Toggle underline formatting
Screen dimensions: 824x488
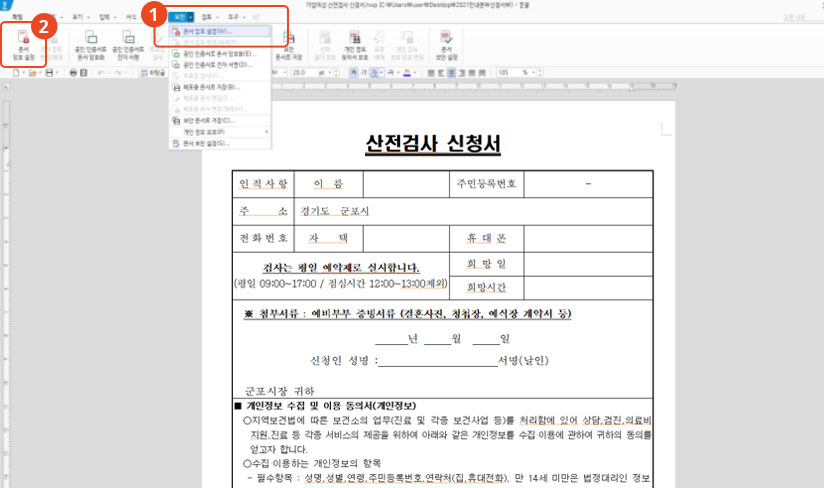coord(373,72)
